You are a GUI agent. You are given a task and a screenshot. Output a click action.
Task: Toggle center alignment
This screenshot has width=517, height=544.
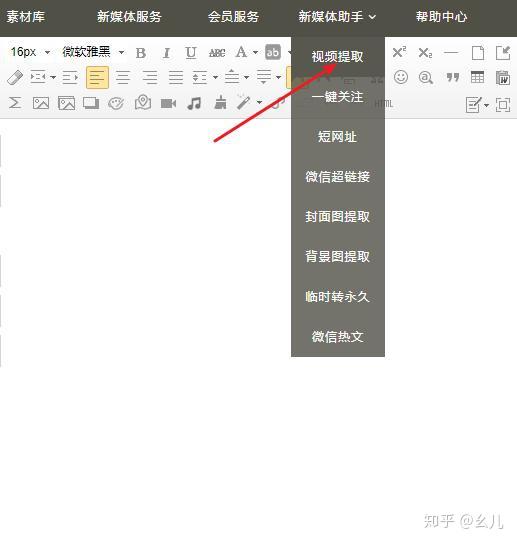(x=123, y=77)
